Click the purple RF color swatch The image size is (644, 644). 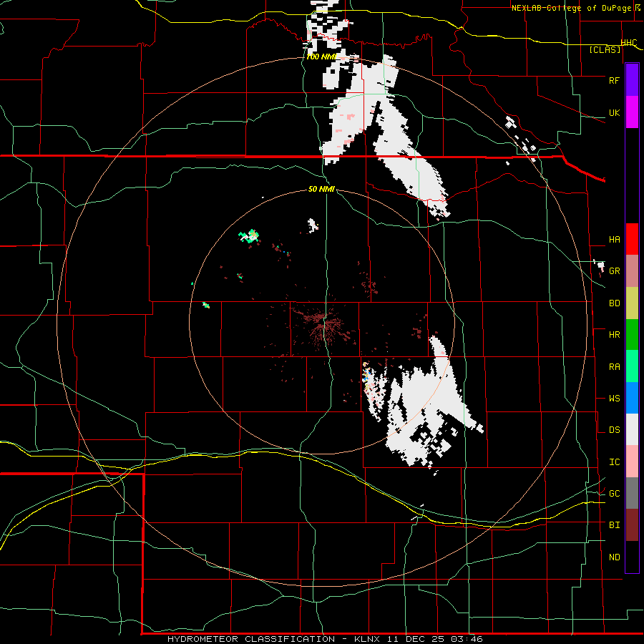632,80
